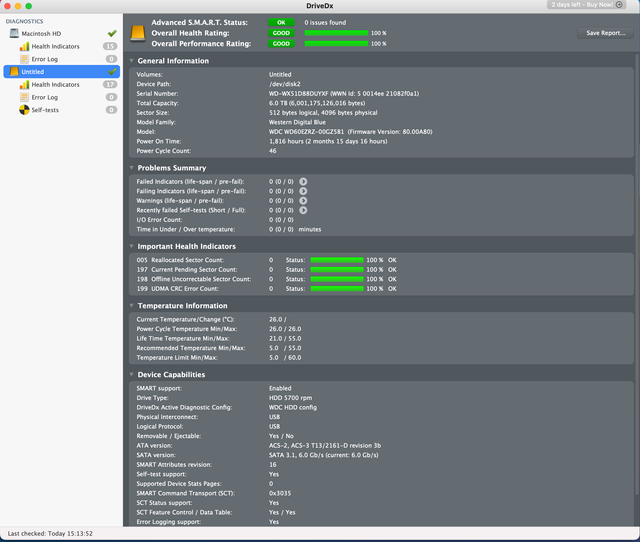
Task: Click the Drive Type value HDD 5700 rpm
Action: pos(290,398)
